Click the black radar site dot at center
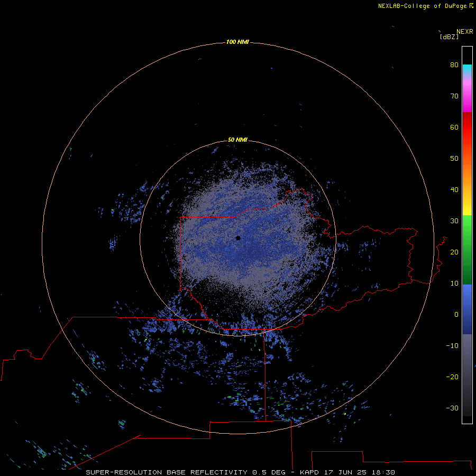The height and width of the screenshot is (476, 476). point(238,238)
